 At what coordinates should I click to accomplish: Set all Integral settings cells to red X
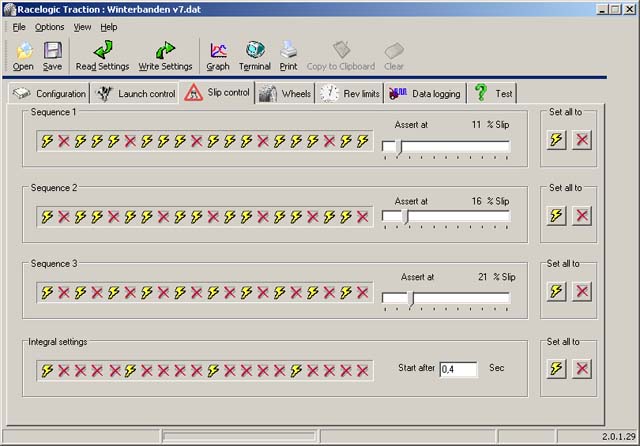(x=582, y=369)
